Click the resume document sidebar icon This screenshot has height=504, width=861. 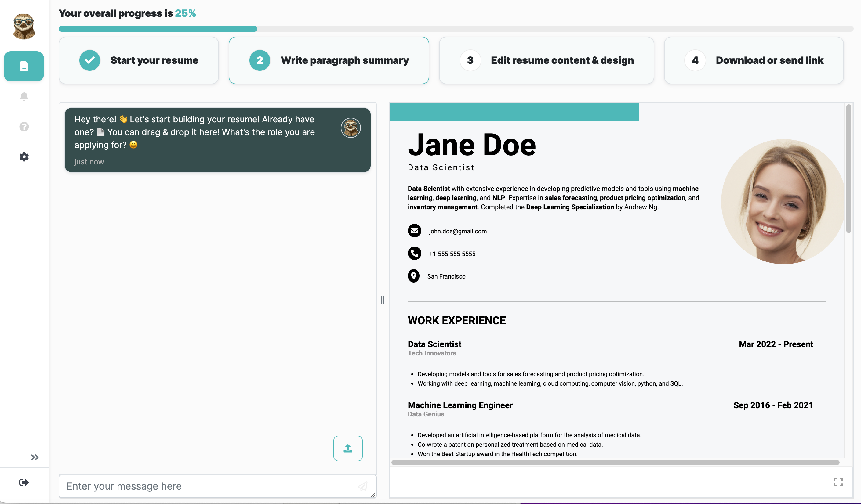(24, 66)
